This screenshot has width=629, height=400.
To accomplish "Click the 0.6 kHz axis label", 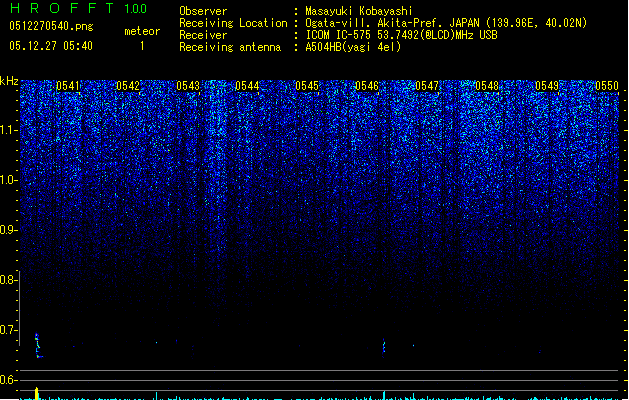I will coord(8,380).
